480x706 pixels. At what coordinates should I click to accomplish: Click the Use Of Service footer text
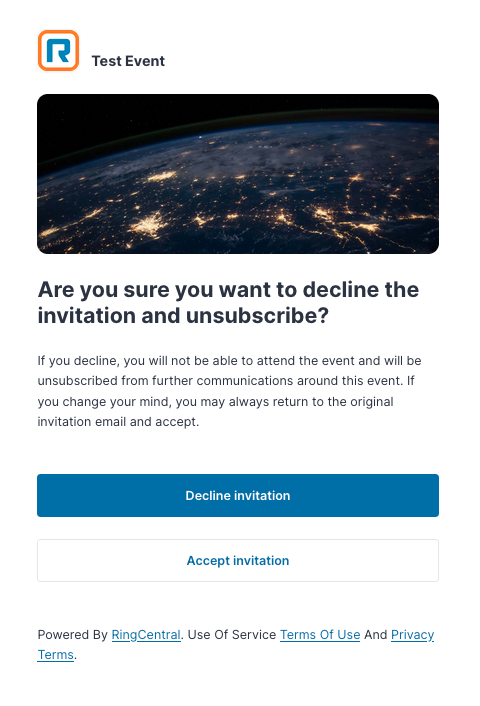click(232, 634)
